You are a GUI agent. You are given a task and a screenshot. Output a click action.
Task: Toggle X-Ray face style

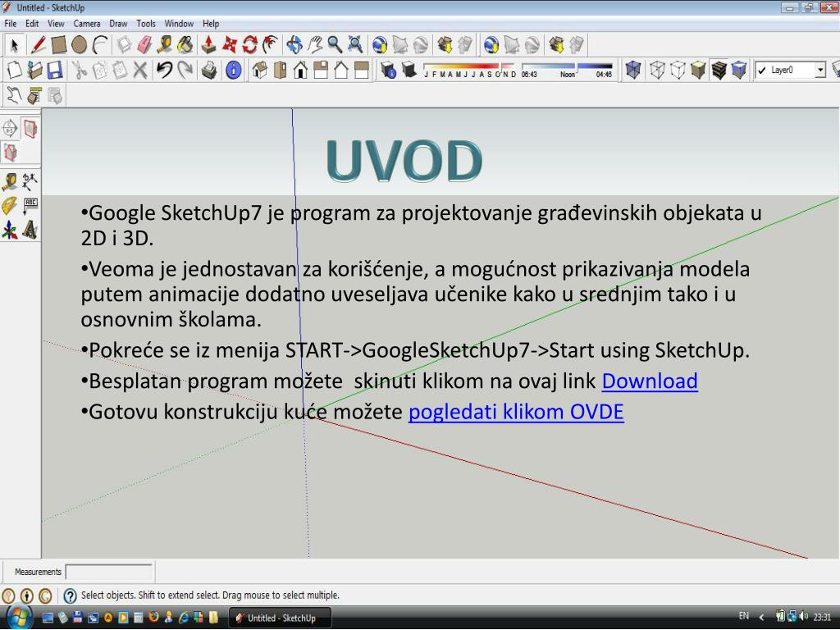point(633,71)
